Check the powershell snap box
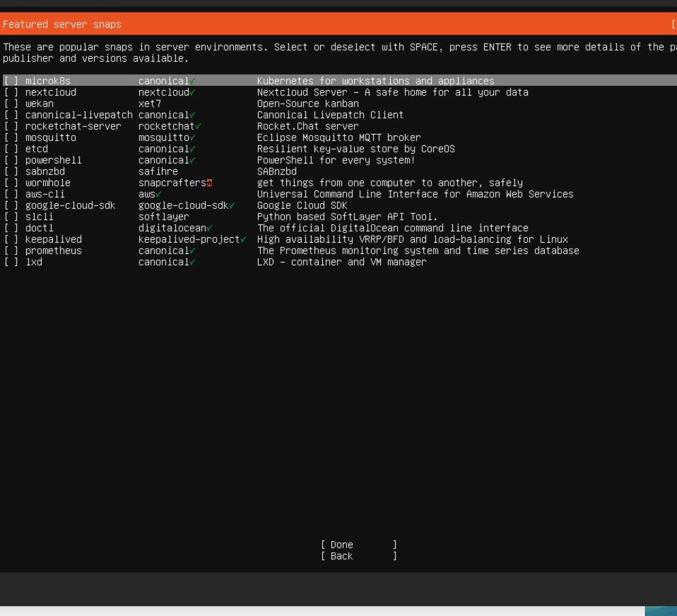Image resolution: width=677 pixels, height=616 pixels. click(11, 160)
